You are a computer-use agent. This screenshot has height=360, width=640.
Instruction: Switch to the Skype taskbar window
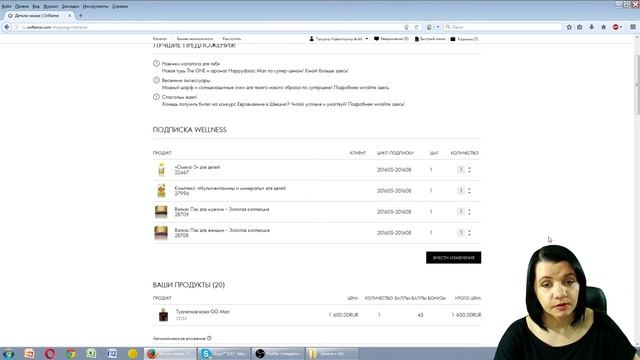coord(224,353)
